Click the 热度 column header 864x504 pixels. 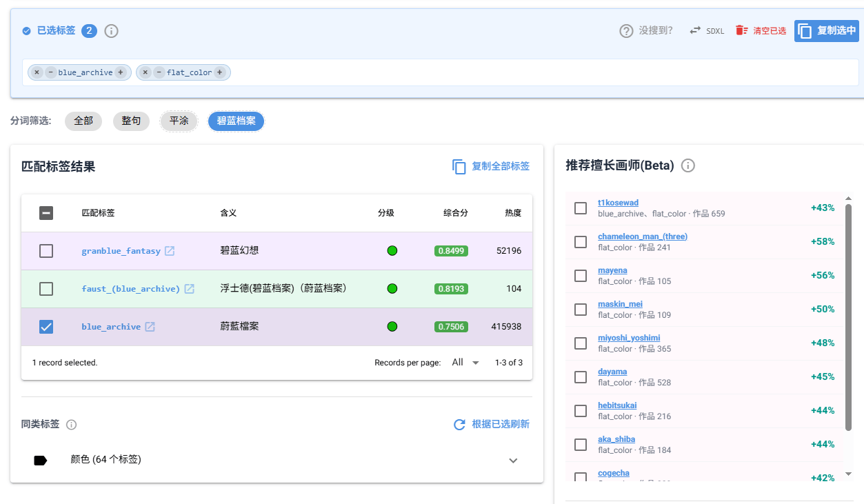pos(513,213)
